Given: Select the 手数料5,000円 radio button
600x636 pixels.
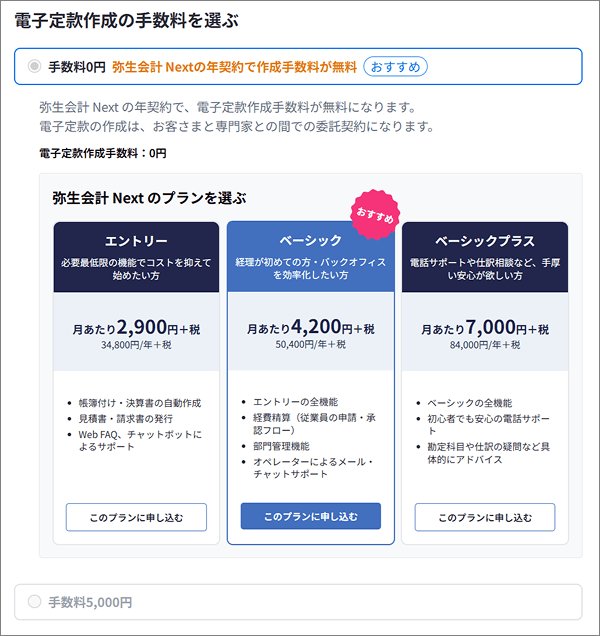Looking at the screenshot, I should click(x=35, y=602).
